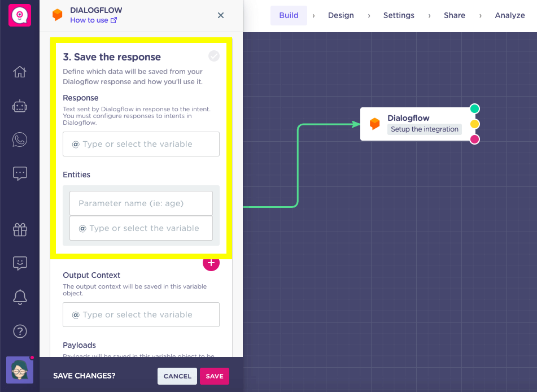Switch to the Share tab
This screenshot has height=392, width=537.
455,15
